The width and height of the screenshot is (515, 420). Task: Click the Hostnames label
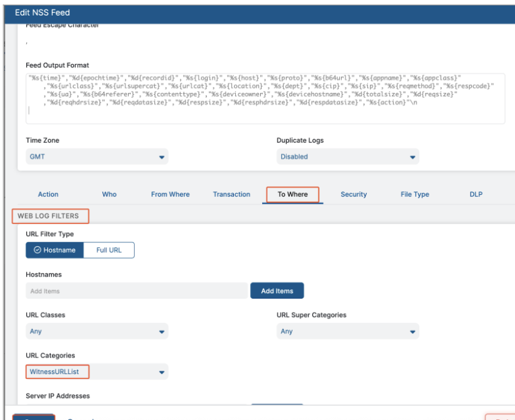(x=44, y=274)
